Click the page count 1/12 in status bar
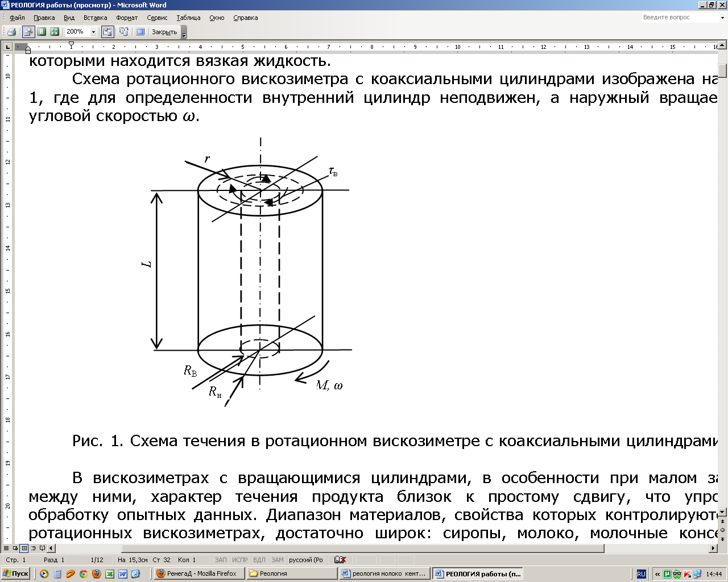The height and width of the screenshot is (582, 728). (97, 560)
